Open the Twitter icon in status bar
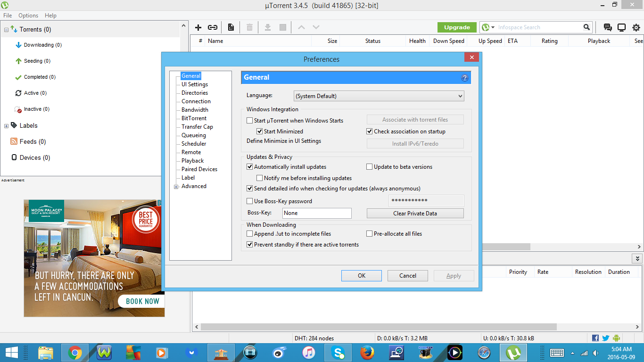 tap(605, 338)
